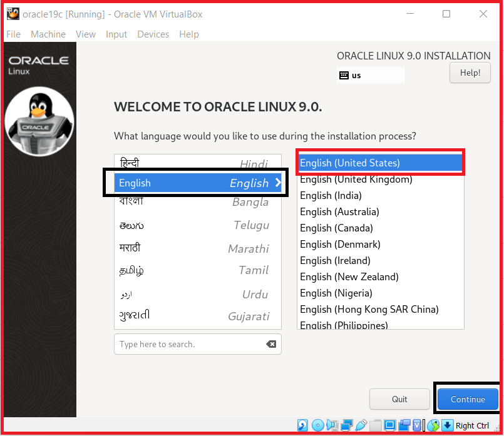Select English (India) locale

click(381, 195)
